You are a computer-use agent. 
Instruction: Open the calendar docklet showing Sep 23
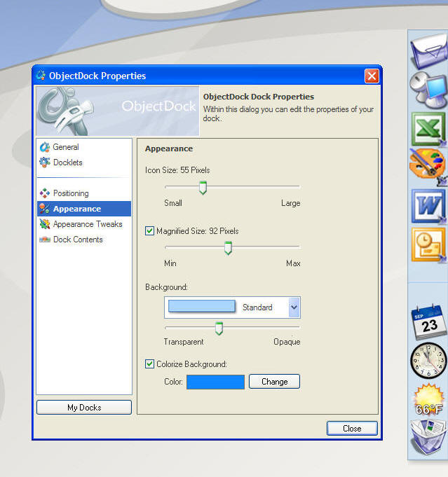[x=429, y=322]
